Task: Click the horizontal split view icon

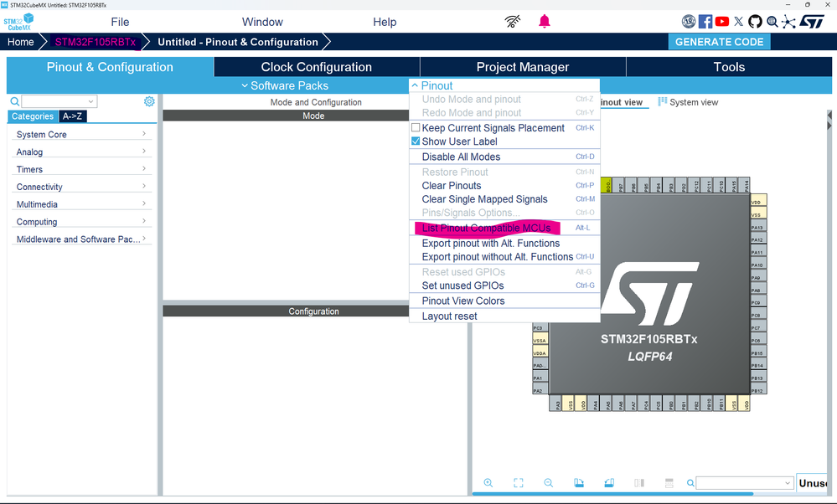Action: (669, 483)
